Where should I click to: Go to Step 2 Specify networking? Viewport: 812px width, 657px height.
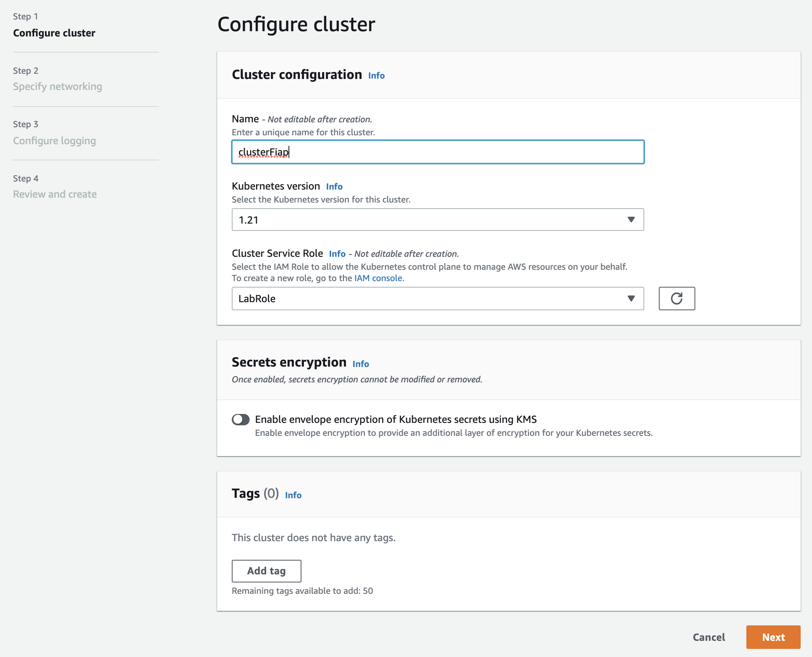tap(58, 86)
